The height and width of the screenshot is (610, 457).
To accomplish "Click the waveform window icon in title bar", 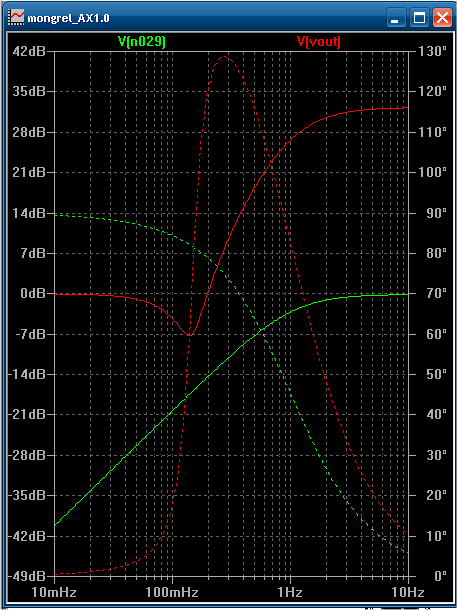I will point(16,18).
